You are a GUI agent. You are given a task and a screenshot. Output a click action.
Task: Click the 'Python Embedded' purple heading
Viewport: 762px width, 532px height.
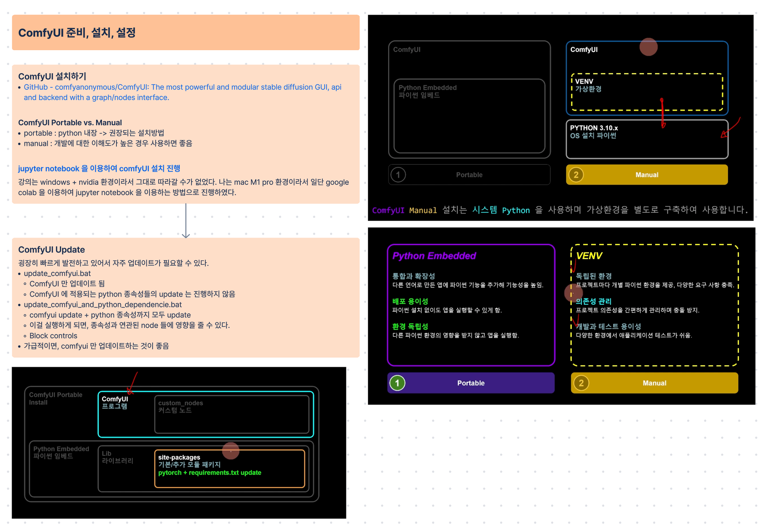pos(434,256)
